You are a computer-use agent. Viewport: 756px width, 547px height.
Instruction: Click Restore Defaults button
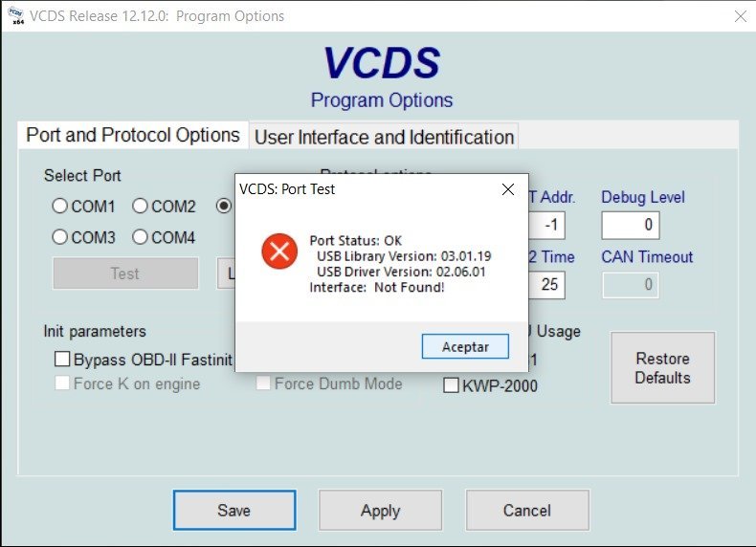663,368
